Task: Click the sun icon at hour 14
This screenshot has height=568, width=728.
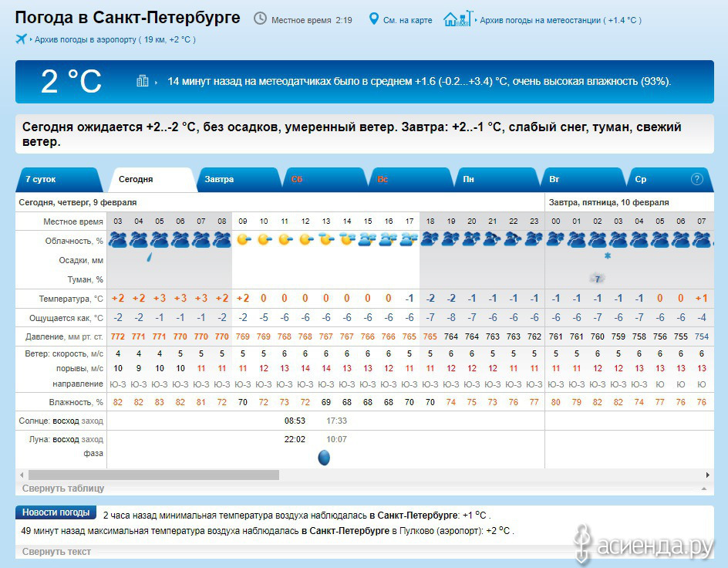Action: coord(347,240)
